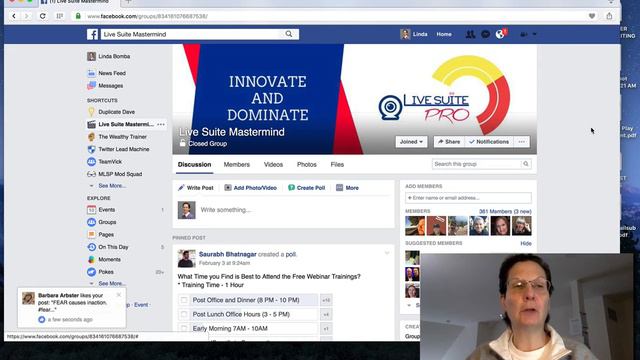Click the pinned post February 3 timestamp
The image size is (640, 360).
[224, 263]
